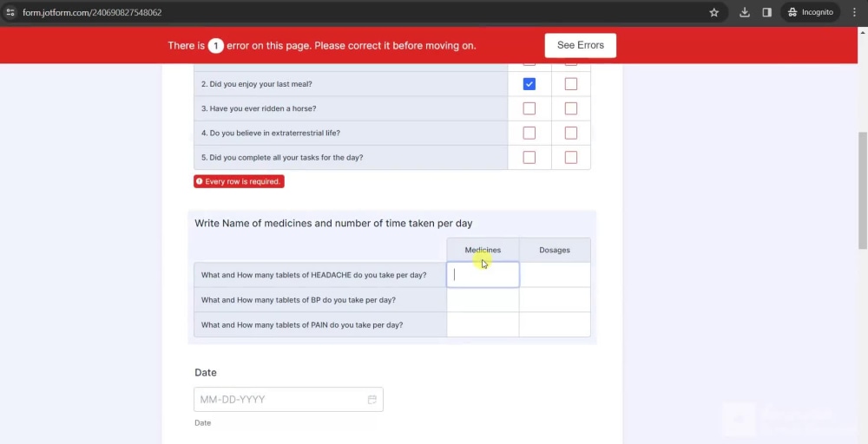Toggle the browser side panel icon
The width and height of the screenshot is (868, 444).
tap(766, 12)
